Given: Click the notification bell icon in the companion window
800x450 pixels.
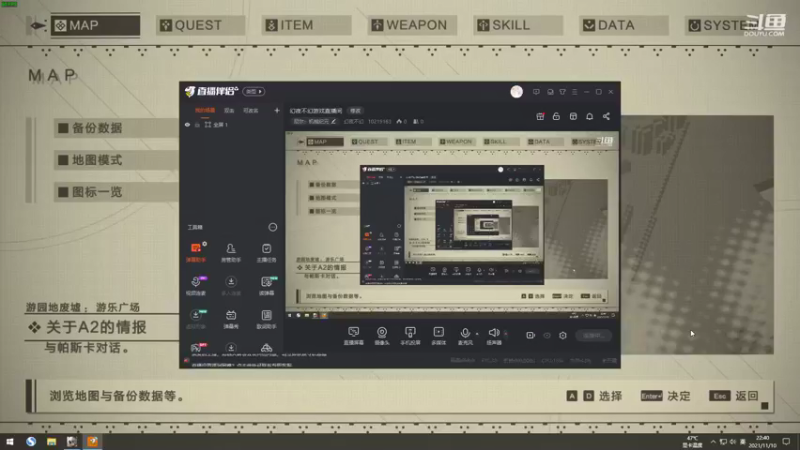Looking at the screenshot, I should pyautogui.click(x=589, y=116).
